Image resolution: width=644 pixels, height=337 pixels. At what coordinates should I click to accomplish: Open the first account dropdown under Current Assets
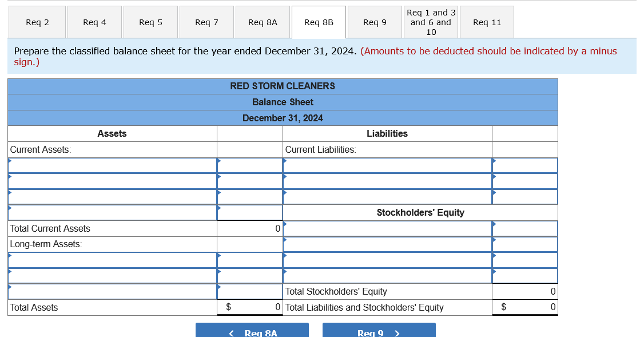tap(112, 165)
